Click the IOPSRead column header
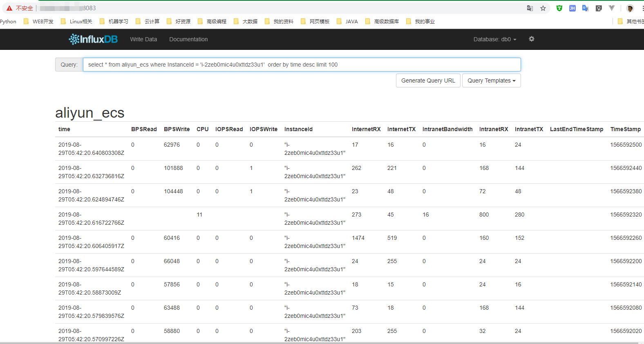The height and width of the screenshot is (344, 644). (x=229, y=129)
